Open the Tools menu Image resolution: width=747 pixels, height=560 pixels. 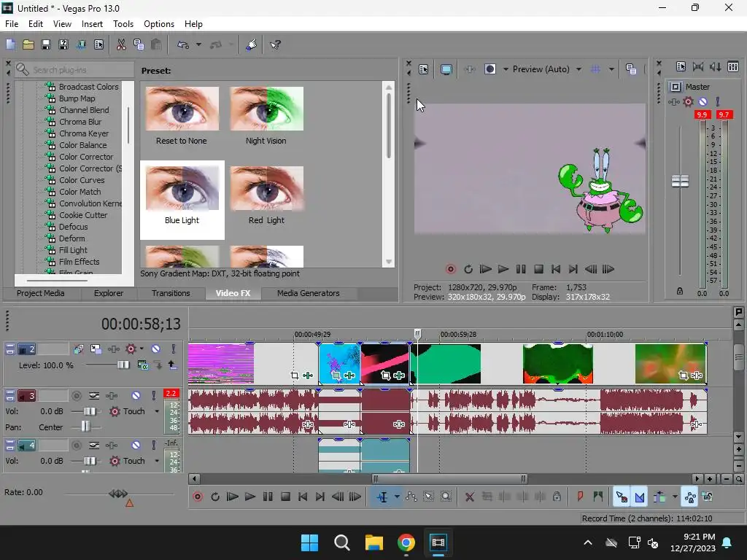pyautogui.click(x=123, y=24)
